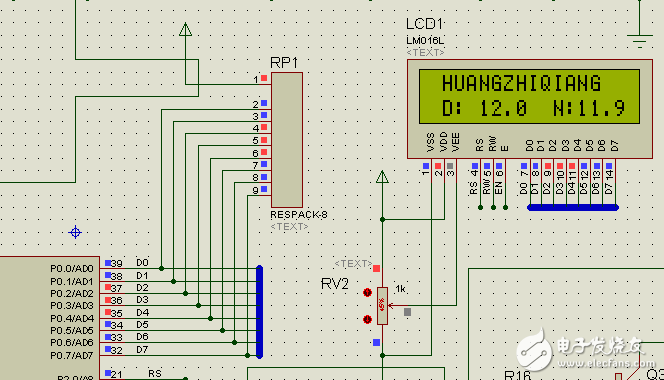Click the 1k value label of RV2

click(401, 289)
